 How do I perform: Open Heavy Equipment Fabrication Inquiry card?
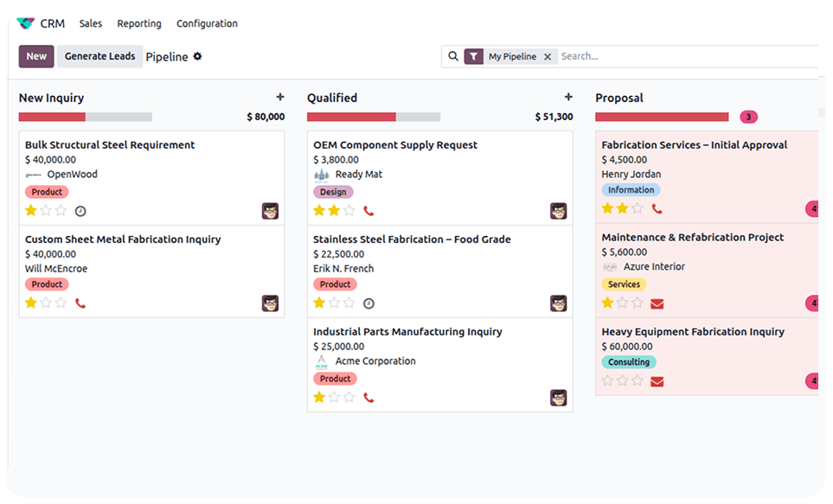tap(707, 356)
